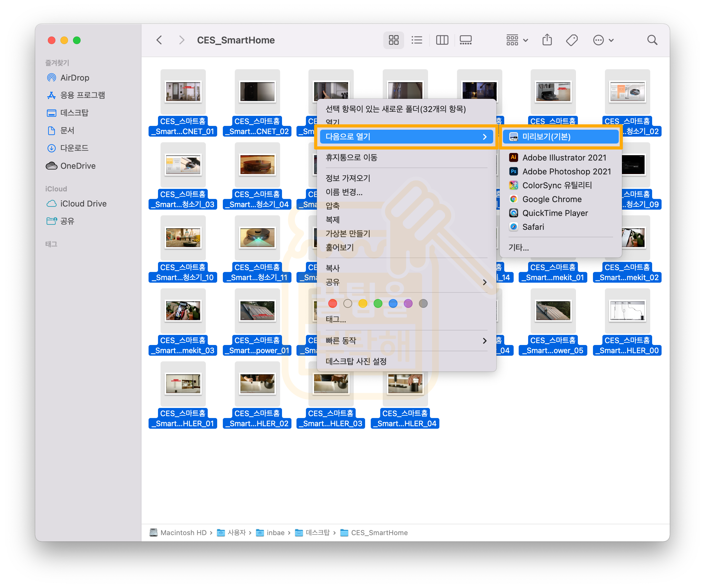The image size is (705, 588).
Task: Switch to column view icon
Action: click(x=442, y=40)
